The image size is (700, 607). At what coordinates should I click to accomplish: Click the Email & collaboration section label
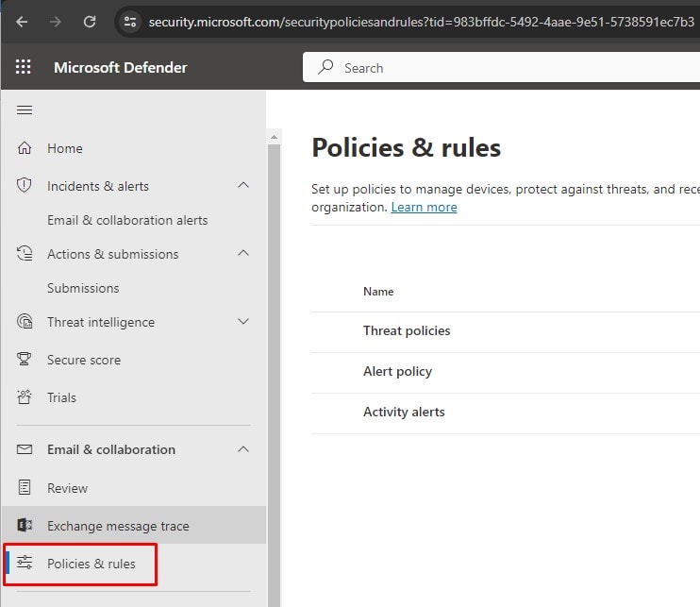[111, 449]
